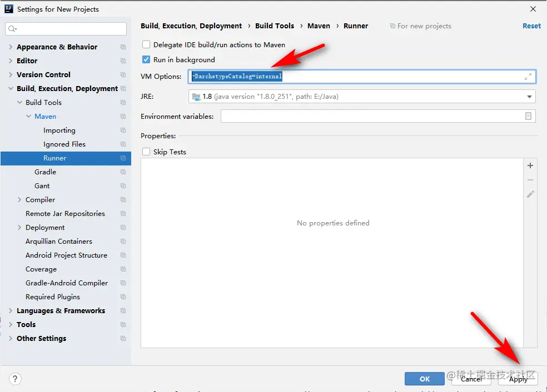
Task: Open Android Project Structure settings
Action: click(66, 255)
